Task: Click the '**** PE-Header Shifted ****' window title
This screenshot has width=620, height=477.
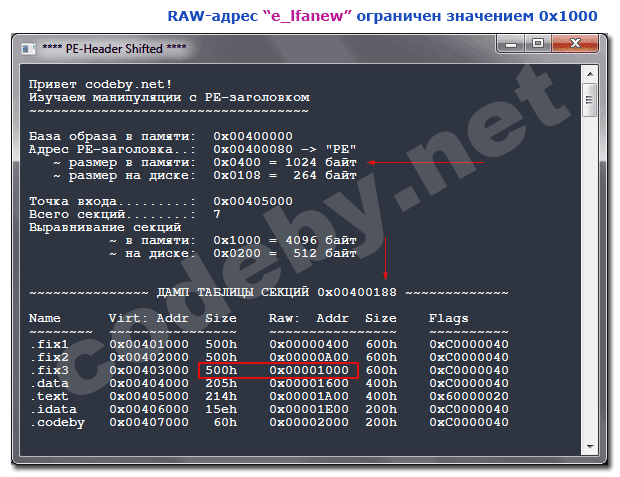Action: click(x=114, y=49)
